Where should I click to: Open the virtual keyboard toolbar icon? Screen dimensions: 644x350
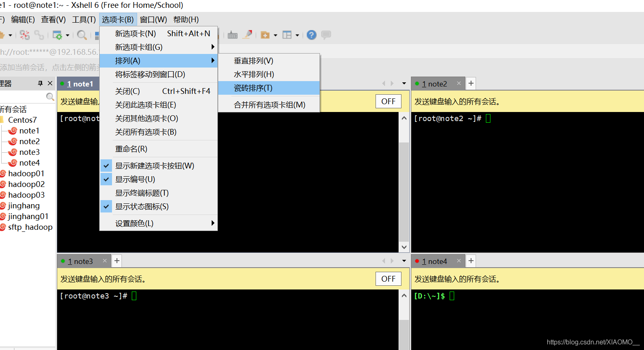coord(233,35)
